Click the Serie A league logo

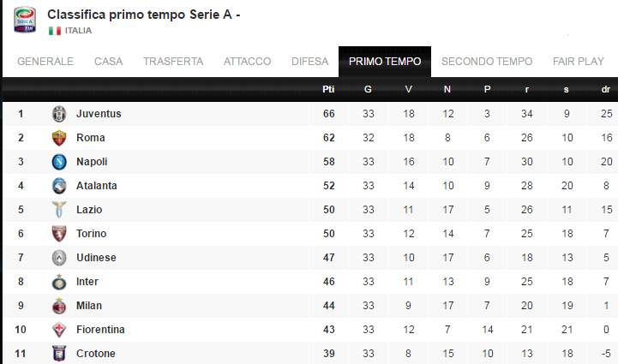pyautogui.click(x=25, y=20)
